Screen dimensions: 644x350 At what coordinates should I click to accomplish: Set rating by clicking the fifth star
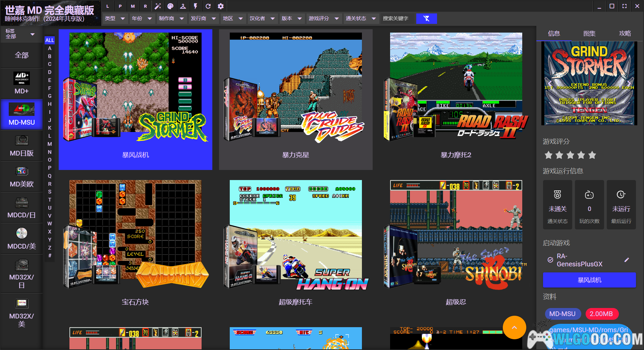pos(592,155)
